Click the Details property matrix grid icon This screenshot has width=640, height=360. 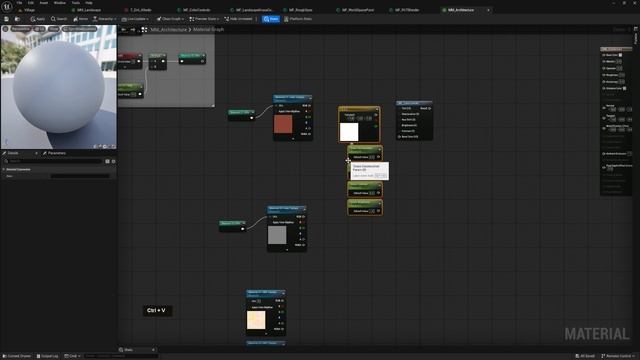(x=107, y=161)
